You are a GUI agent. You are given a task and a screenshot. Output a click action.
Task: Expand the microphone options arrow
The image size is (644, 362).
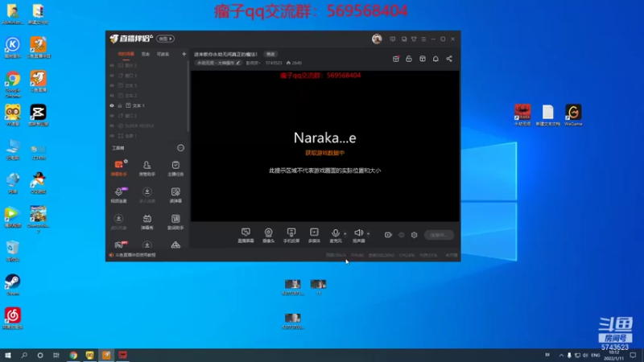[345, 233]
